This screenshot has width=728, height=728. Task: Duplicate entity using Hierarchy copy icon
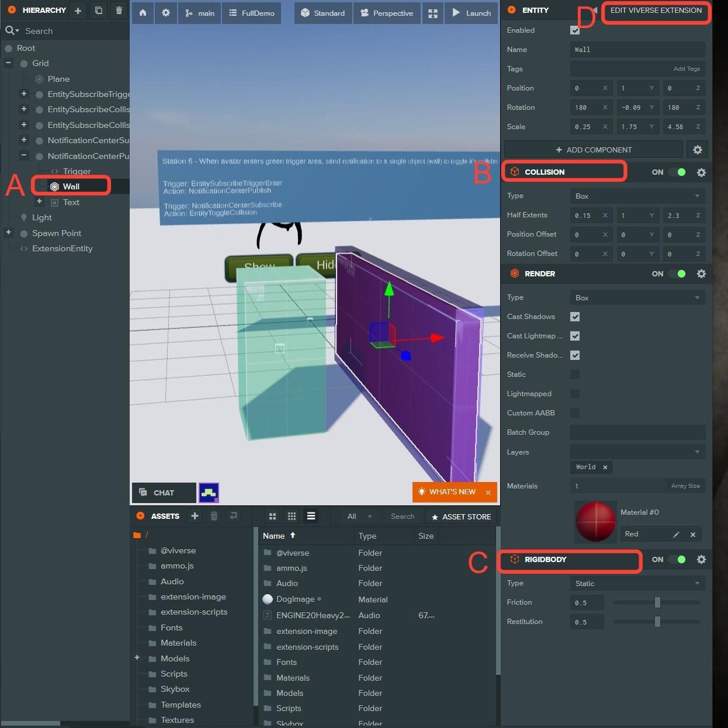pos(98,11)
